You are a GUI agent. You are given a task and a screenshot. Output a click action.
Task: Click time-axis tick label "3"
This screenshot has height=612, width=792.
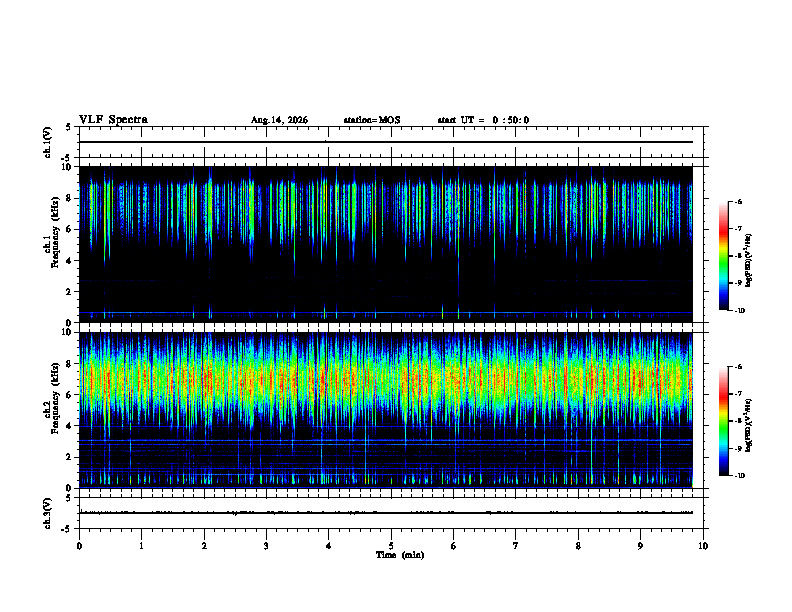coord(266,546)
